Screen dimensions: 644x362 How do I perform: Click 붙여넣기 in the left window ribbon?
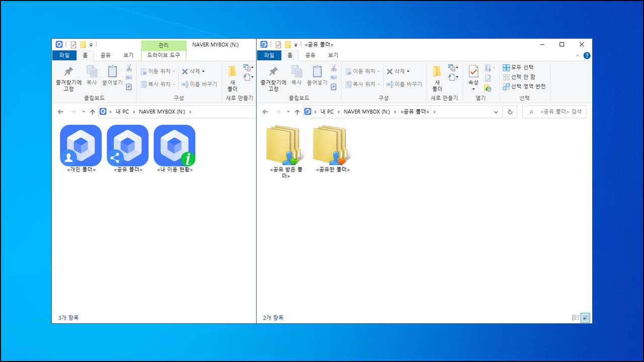pyautogui.click(x=112, y=75)
